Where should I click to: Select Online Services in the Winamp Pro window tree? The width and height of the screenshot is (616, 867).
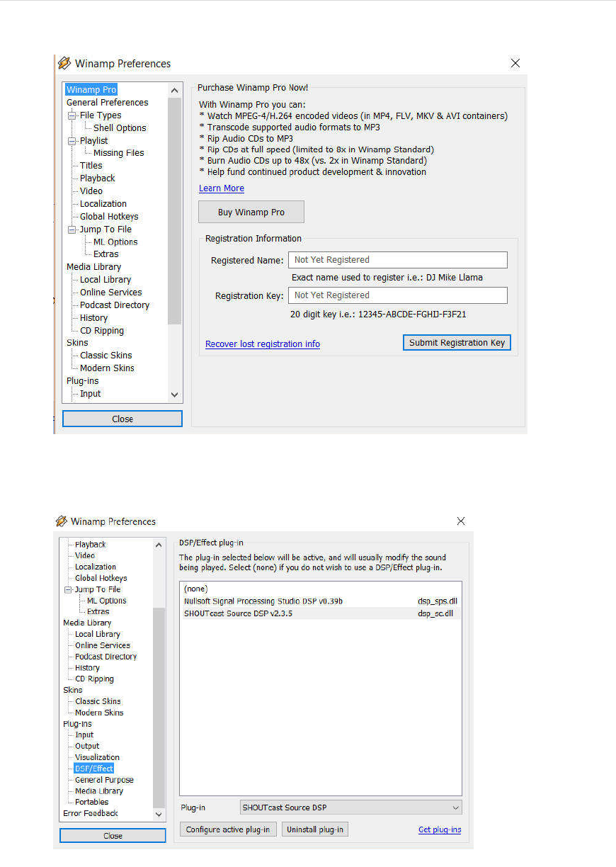(110, 293)
